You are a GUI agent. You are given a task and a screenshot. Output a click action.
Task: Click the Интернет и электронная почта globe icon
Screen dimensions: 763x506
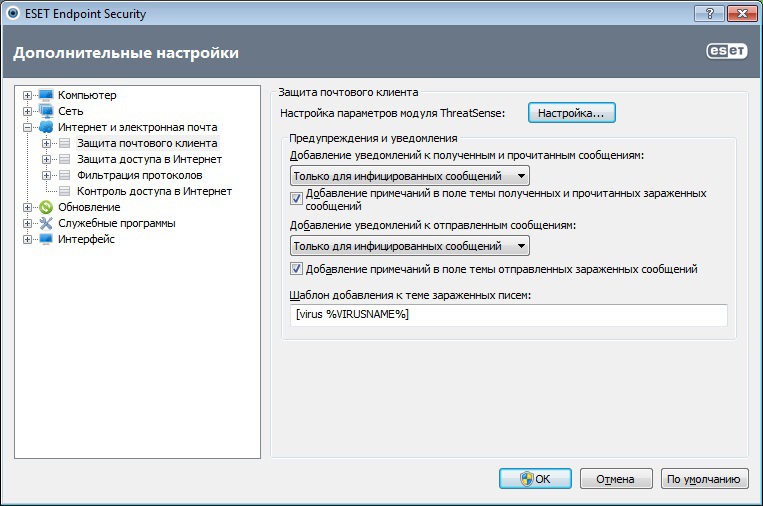(45, 127)
